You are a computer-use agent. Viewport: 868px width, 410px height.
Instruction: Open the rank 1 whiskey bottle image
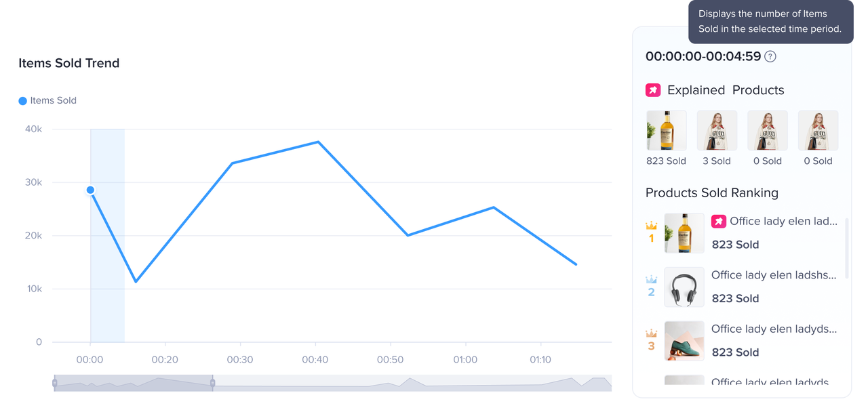684,233
